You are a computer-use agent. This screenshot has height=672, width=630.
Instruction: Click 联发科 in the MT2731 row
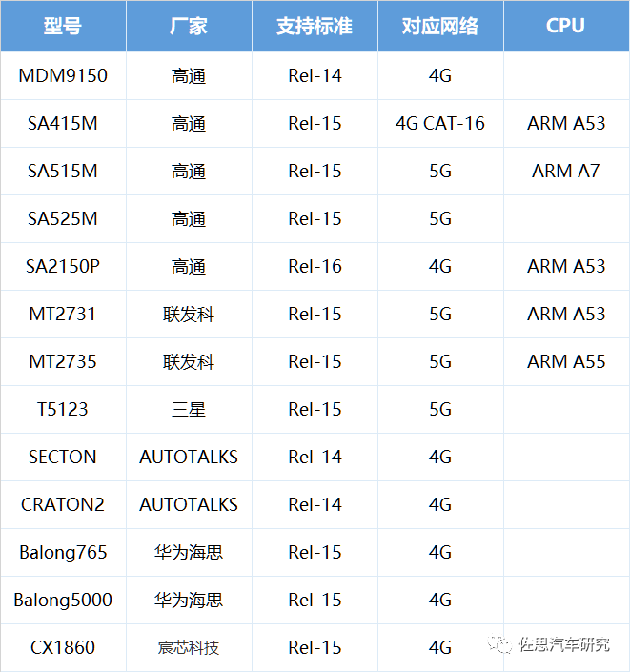tap(189, 315)
